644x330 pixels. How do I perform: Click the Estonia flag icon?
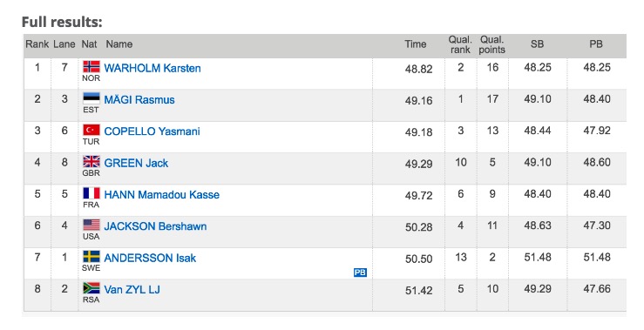[92, 98]
